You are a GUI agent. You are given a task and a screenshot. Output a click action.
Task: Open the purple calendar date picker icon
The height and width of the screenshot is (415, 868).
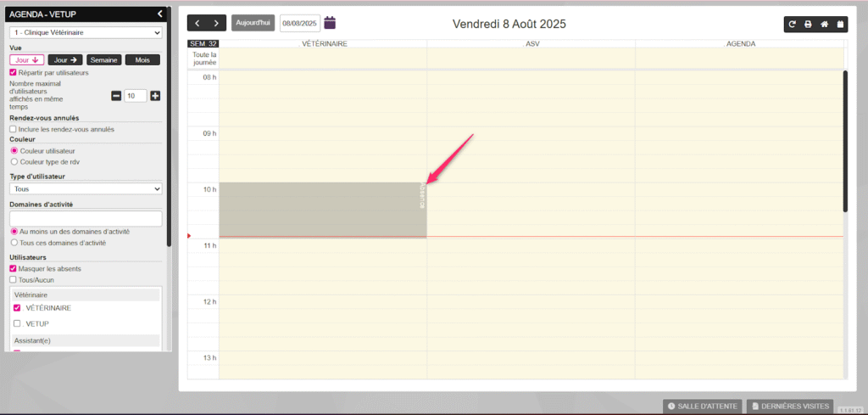pos(331,23)
